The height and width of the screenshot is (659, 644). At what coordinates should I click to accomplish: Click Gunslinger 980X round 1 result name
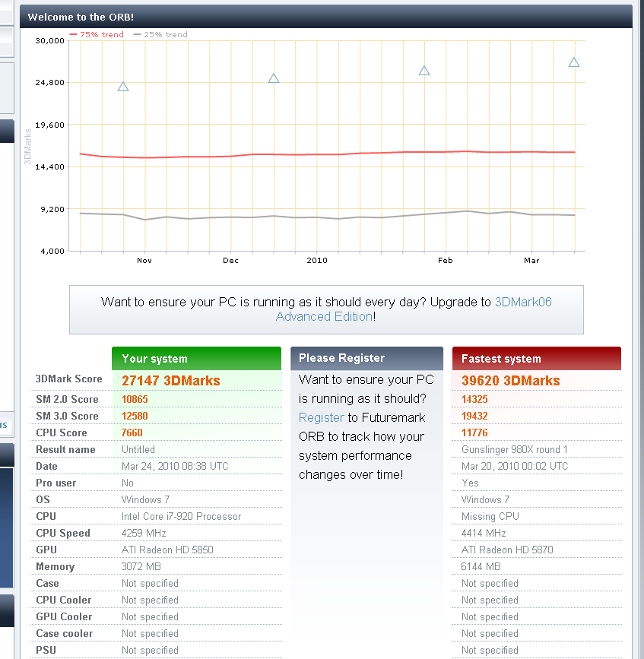[515, 449]
